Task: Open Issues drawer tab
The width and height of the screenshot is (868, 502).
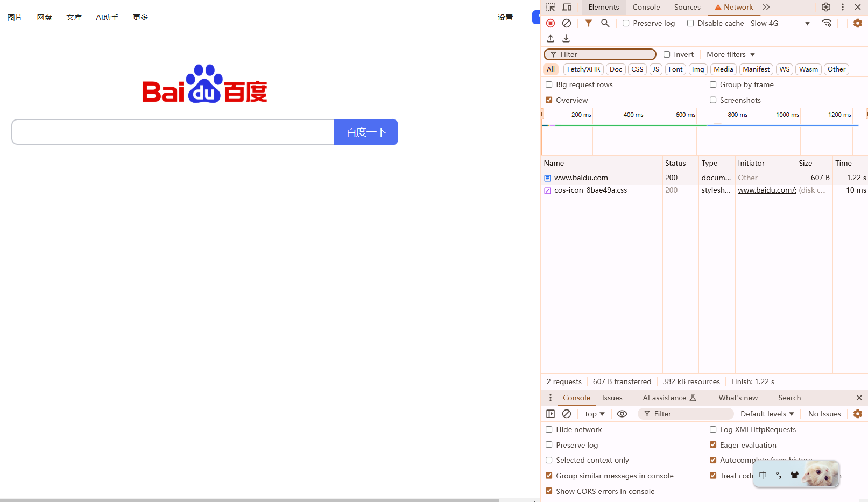Action: point(612,398)
